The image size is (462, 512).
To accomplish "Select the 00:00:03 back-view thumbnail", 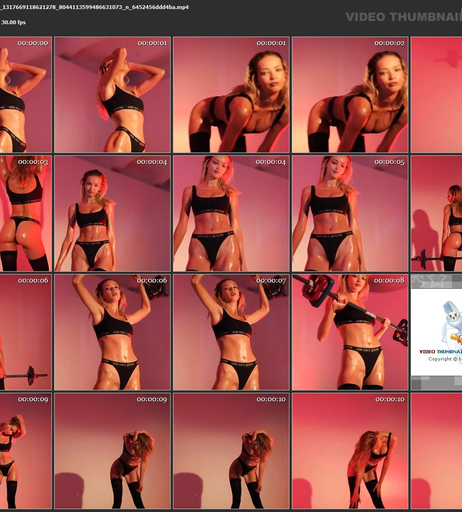I will (26, 213).
